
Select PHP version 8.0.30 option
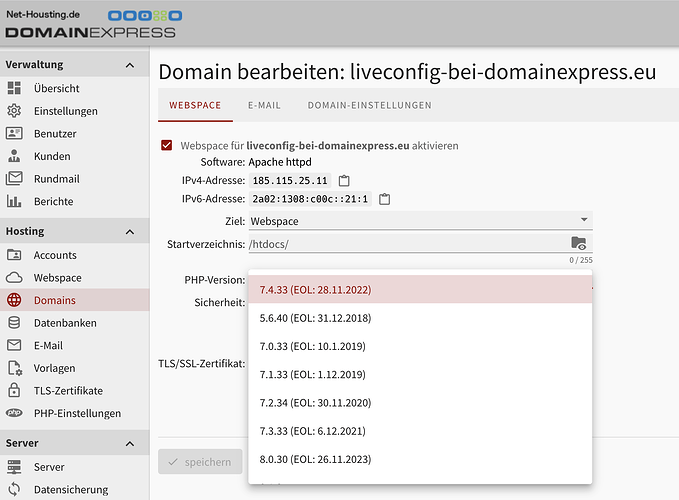420,459
